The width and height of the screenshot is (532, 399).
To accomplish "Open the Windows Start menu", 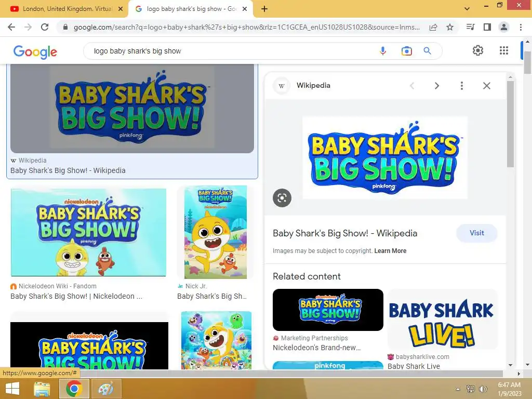I will (12, 389).
